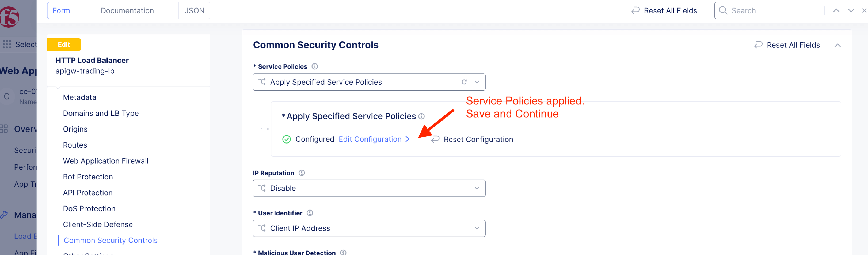
Task: Open the IP Reputation dropdown
Action: [x=369, y=188]
